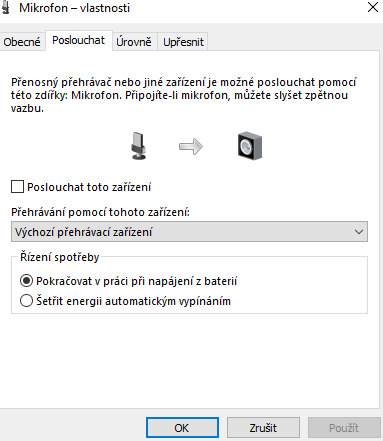
Task: Cancel changes with the Zrušit button
Action: 263,428
